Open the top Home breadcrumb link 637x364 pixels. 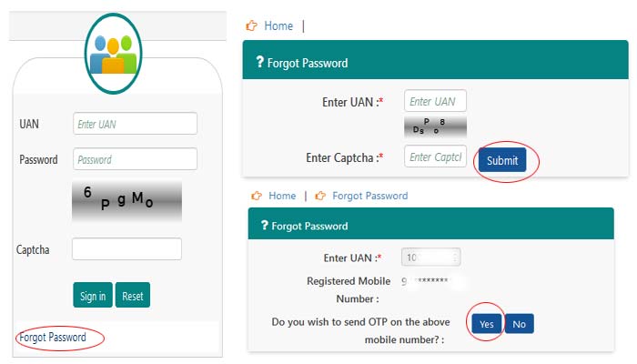[278, 25]
